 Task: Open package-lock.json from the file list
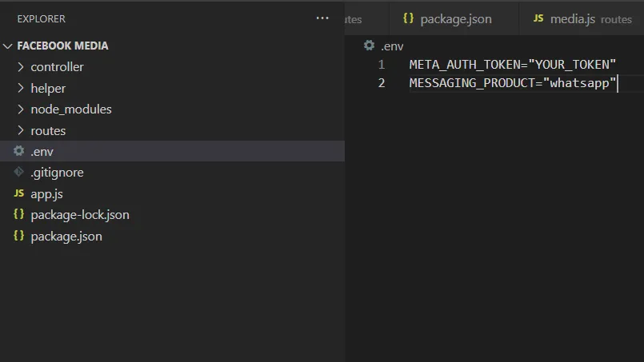79,214
